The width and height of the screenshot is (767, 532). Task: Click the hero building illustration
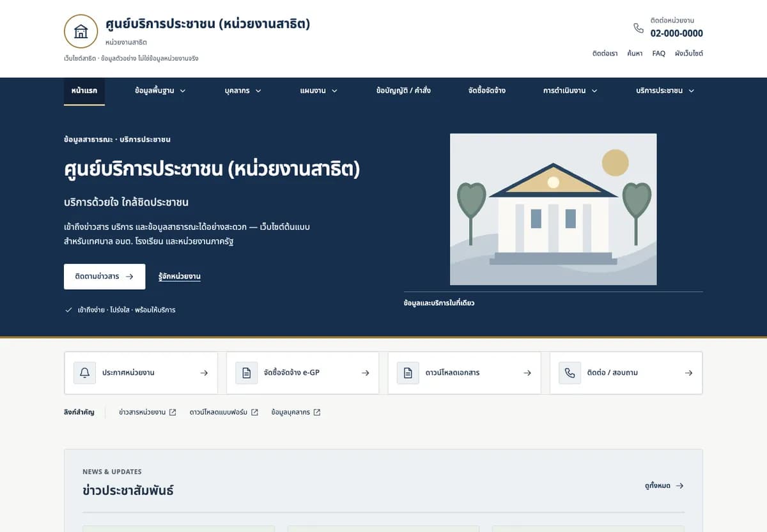point(554,209)
